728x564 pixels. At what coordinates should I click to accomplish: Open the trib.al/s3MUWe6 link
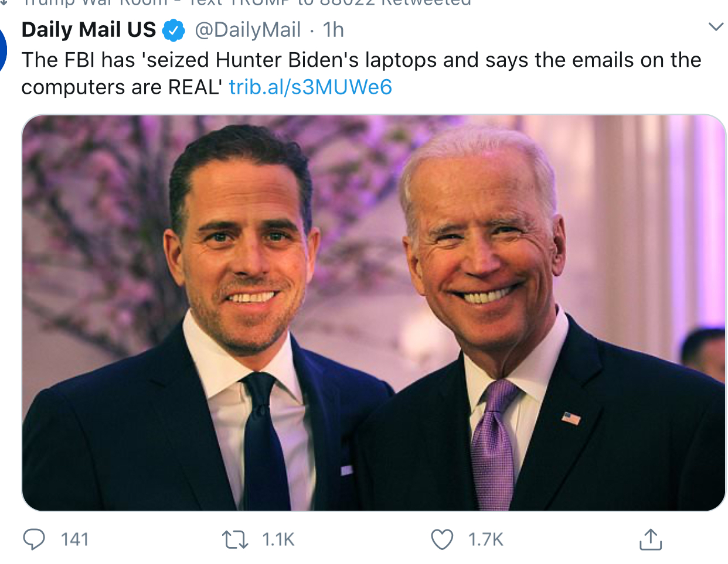(310, 87)
